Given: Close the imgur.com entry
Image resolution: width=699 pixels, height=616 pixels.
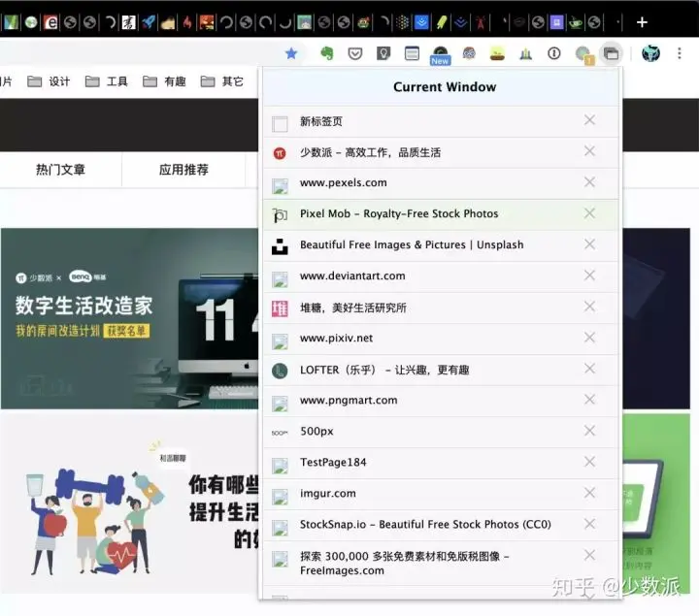Looking at the screenshot, I should tap(589, 493).
